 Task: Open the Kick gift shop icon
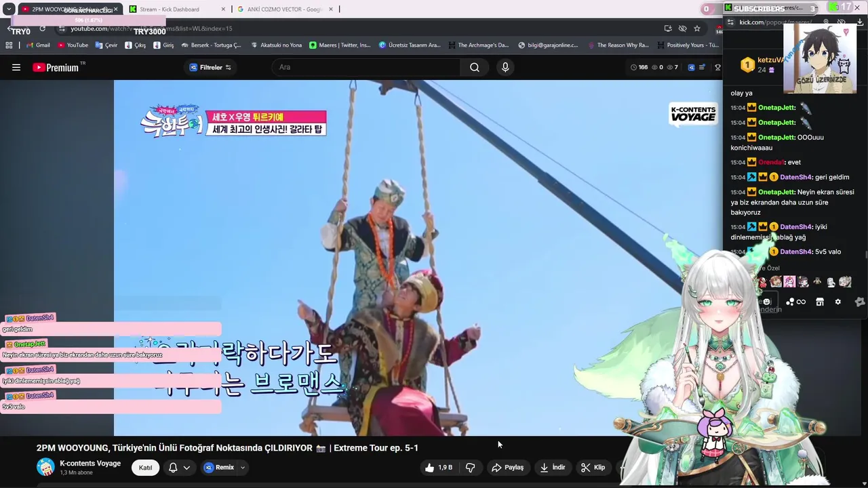click(820, 302)
